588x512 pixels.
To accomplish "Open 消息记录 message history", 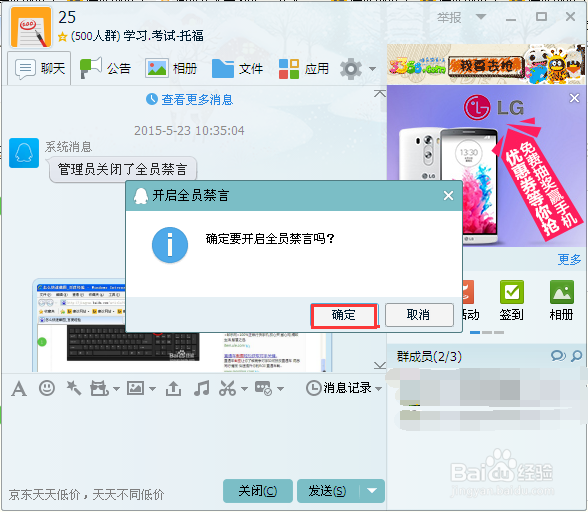I will point(339,388).
